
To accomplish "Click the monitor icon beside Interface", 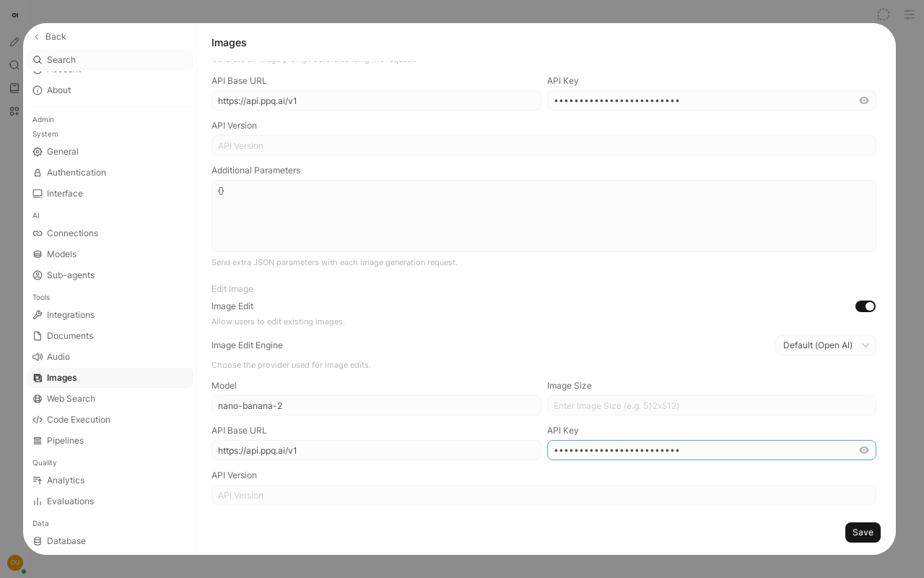I will click(38, 194).
